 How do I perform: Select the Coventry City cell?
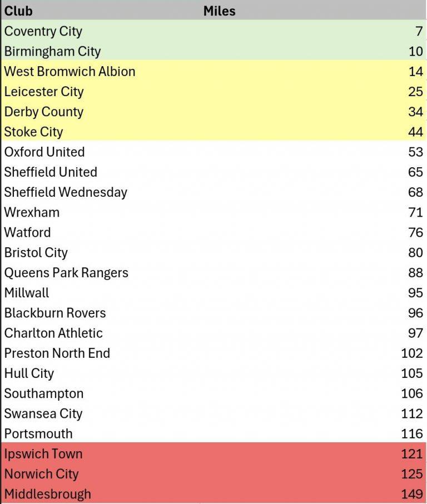pyautogui.click(x=43, y=31)
